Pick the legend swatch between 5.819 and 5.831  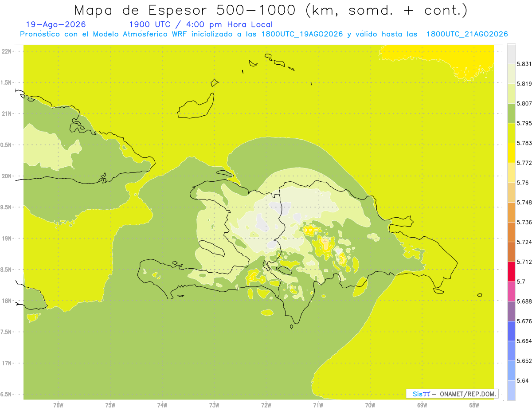[x=511, y=74]
